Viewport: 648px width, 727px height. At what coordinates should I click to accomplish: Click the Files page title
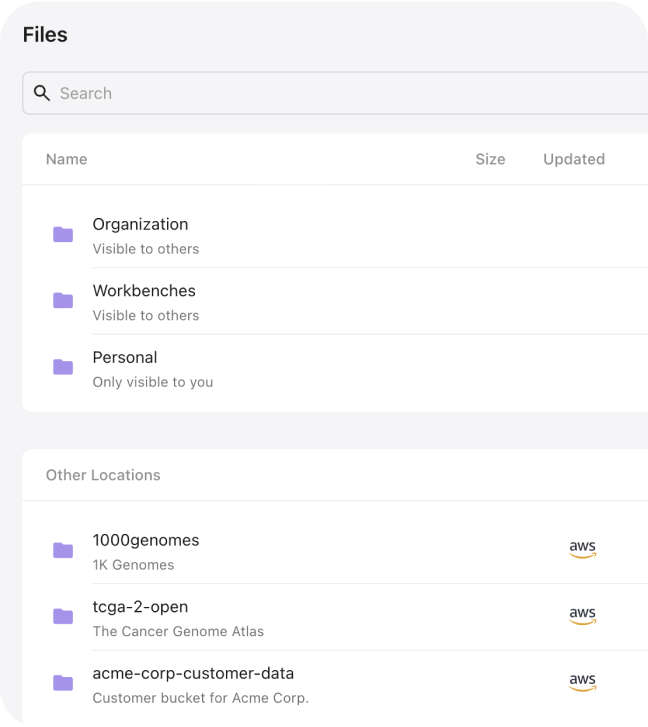(45, 35)
